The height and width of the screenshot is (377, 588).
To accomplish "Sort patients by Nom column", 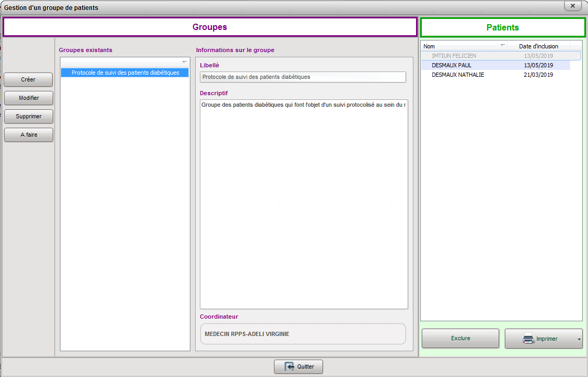I will [463, 46].
